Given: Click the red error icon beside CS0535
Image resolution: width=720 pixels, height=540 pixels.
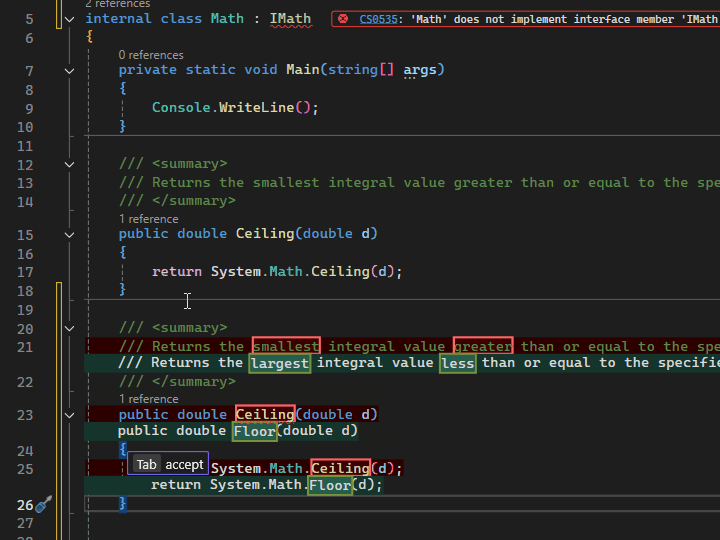Looking at the screenshot, I should [343, 19].
